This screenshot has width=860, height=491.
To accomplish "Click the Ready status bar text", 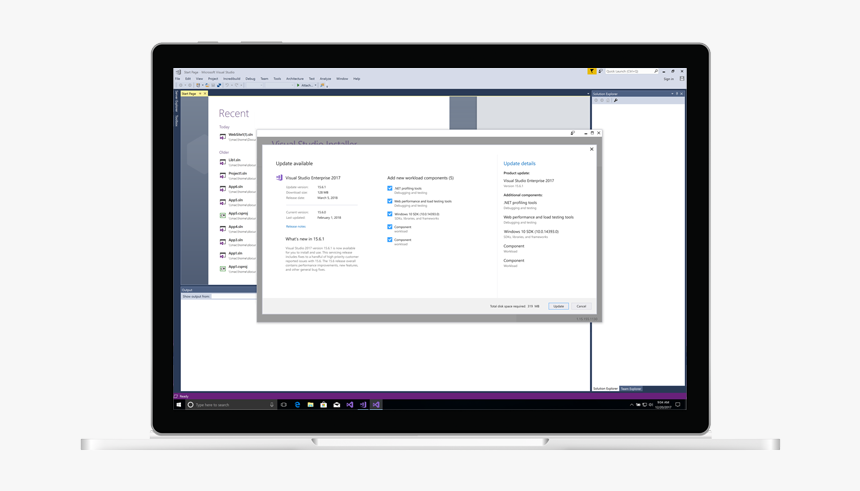I will pyautogui.click(x=184, y=396).
